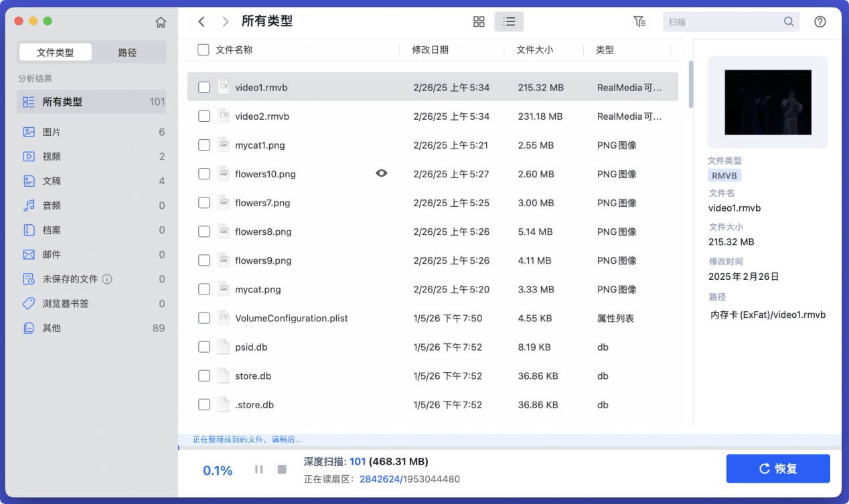The image size is (849, 504).
Task: Click the video1.rmvb preview thumbnail
Action: tap(767, 102)
